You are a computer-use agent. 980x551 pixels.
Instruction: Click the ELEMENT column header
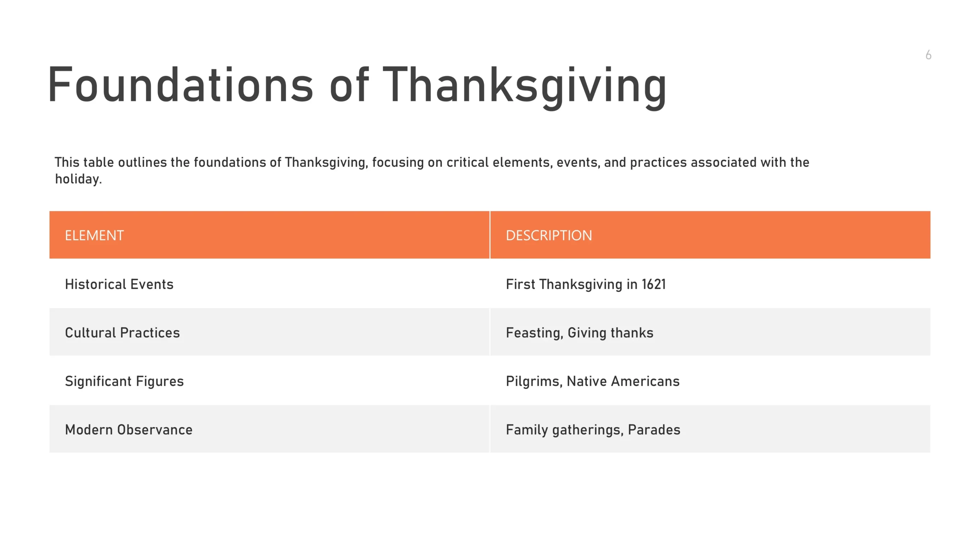click(x=94, y=235)
